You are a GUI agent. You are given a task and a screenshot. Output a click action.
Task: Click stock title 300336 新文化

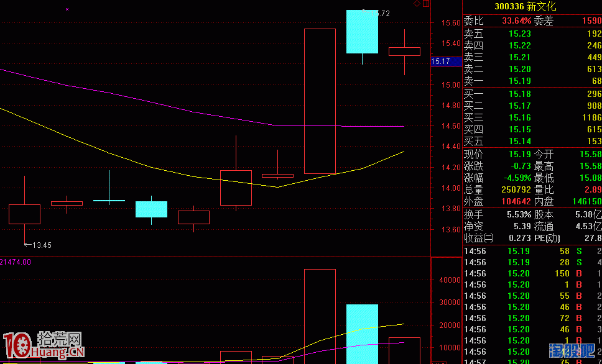pos(525,7)
